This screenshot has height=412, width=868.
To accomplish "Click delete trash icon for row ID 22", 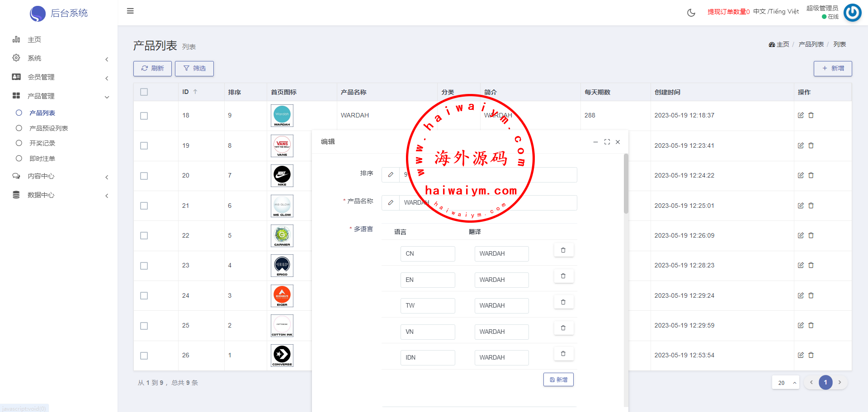I will click(811, 235).
